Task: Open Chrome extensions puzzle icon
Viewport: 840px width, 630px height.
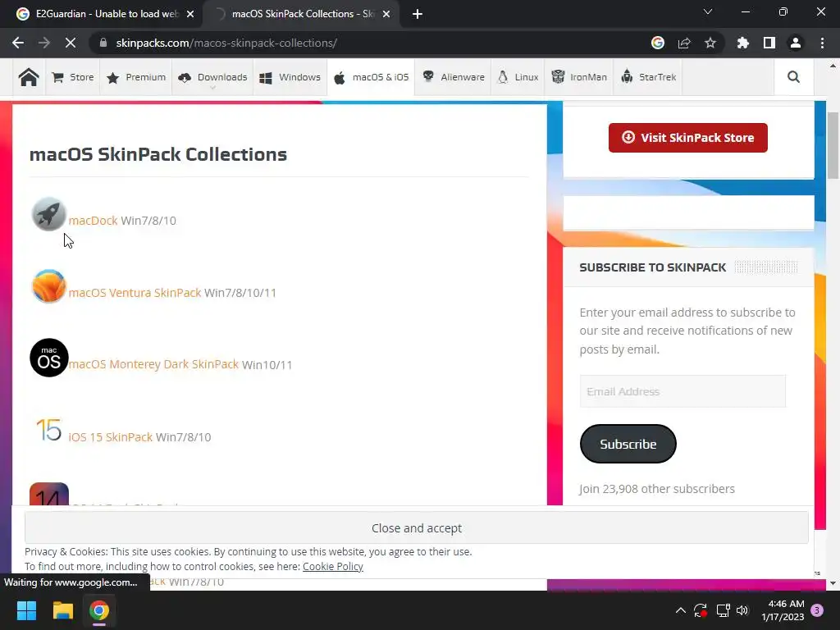Action: point(743,43)
